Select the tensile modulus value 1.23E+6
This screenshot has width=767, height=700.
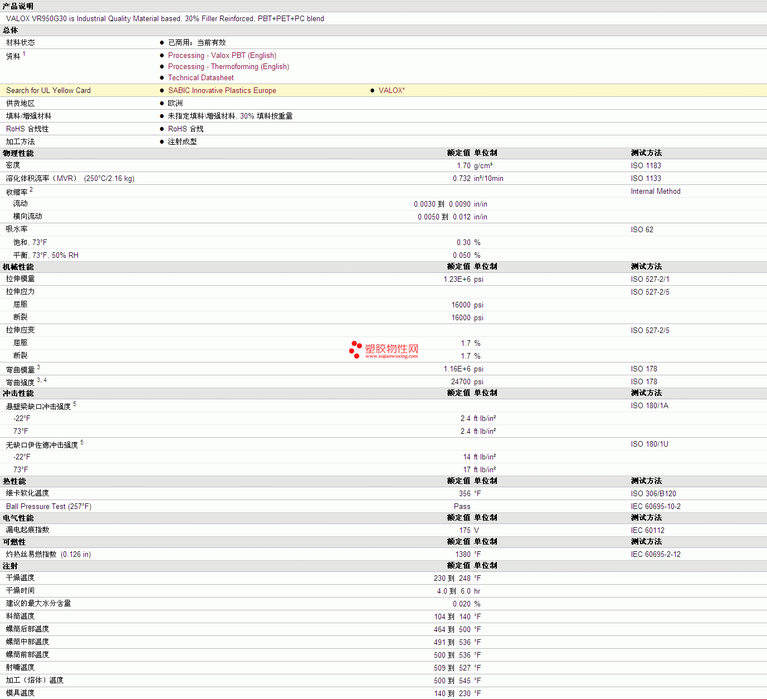[x=457, y=280]
